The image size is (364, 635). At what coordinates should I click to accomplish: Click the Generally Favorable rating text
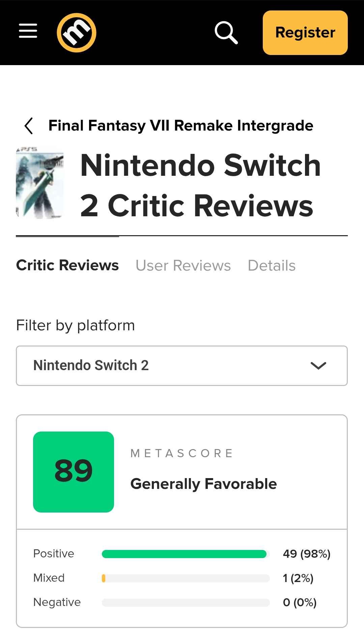click(x=203, y=484)
